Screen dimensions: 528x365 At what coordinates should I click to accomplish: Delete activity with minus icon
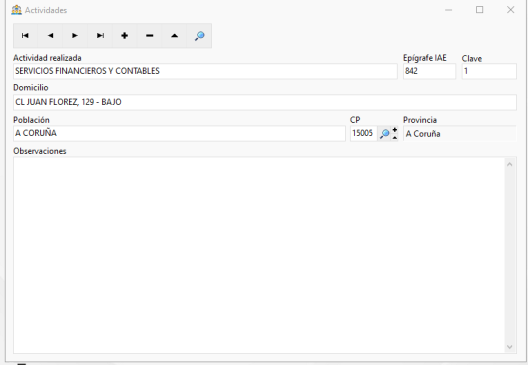(x=150, y=36)
